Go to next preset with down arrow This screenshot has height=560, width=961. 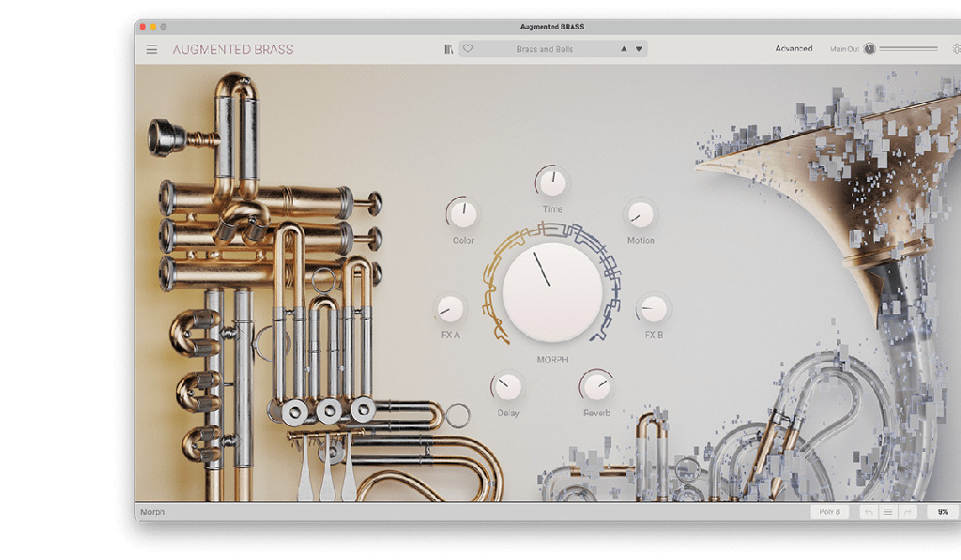coord(638,49)
